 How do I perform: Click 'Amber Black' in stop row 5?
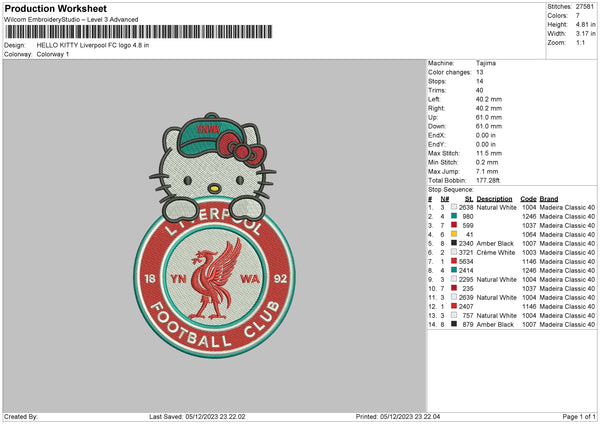pyautogui.click(x=495, y=243)
